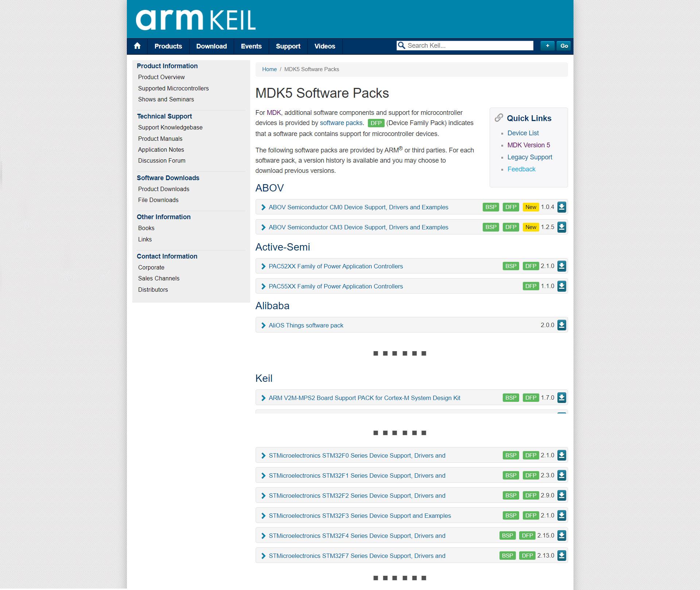Download STM32F7 Series pack 2.13.0
This screenshot has height=590, width=700.
[561, 555]
